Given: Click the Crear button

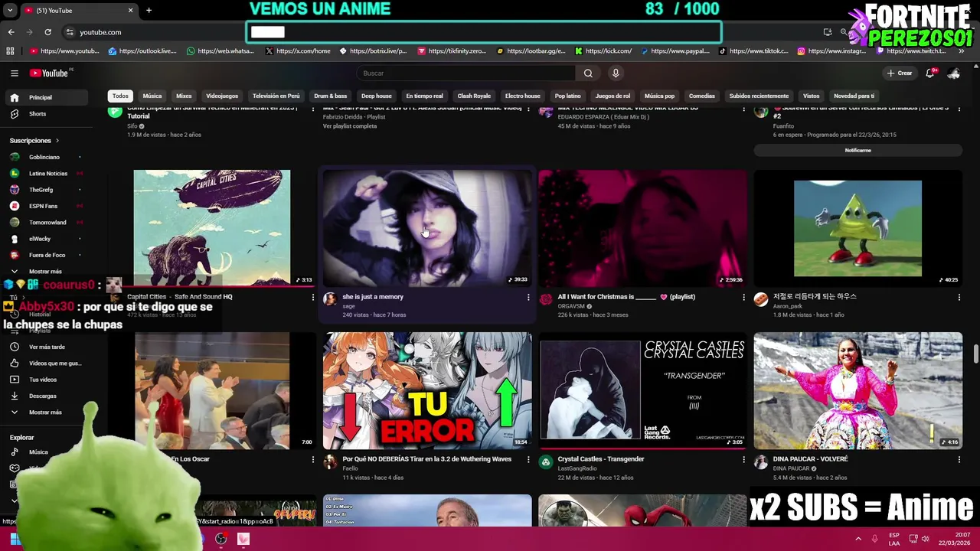Looking at the screenshot, I should (900, 73).
